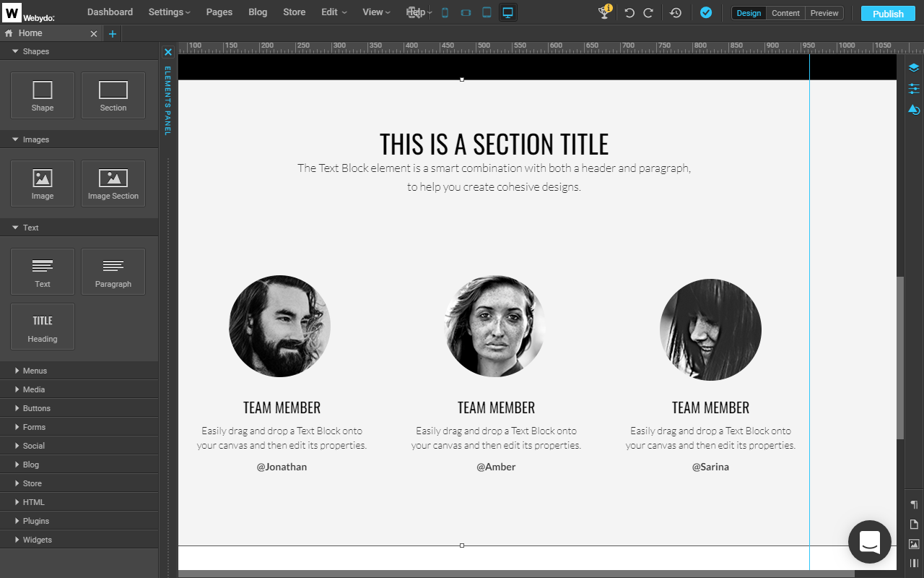Open the shapes design panel icon
This screenshot has height=578, width=924.
click(x=914, y=110)
